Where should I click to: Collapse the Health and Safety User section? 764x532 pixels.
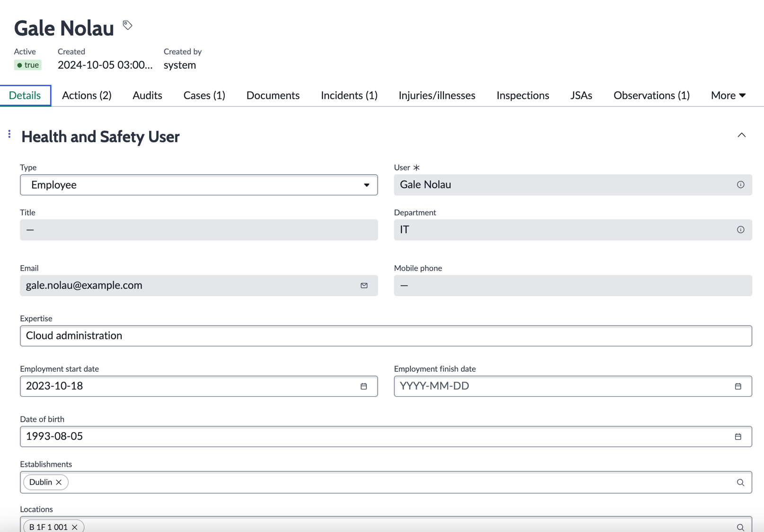[741, 135]
